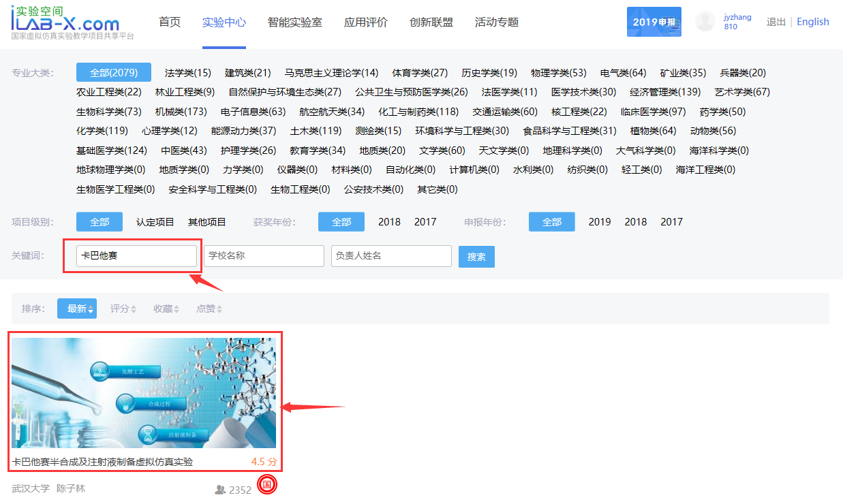Open the 卡巴他赛 experiment thumbnail

[x=144, y=393]
